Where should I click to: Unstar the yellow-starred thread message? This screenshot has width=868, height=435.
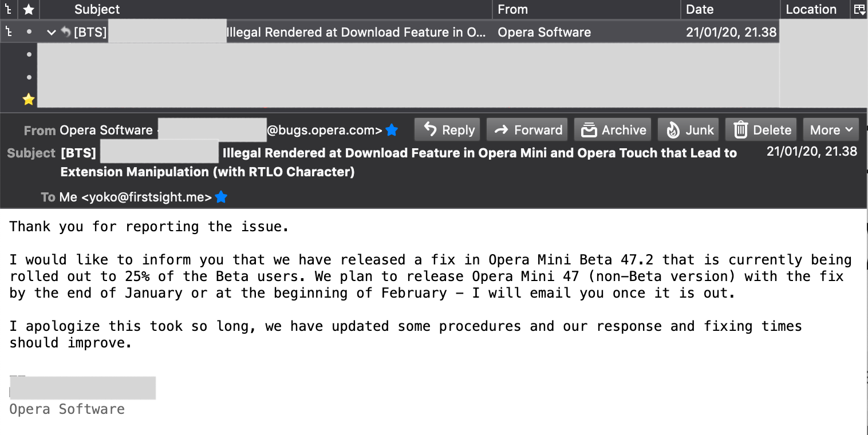(29, 100)
